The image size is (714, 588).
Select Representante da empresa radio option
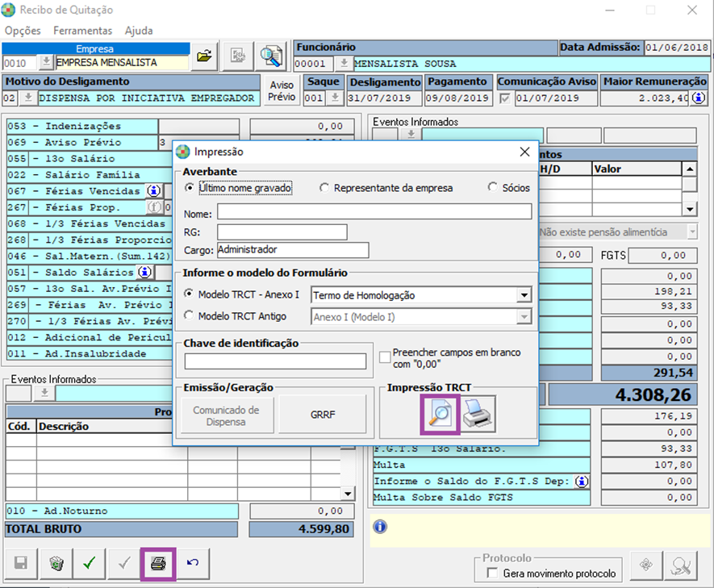pos(324,187)
